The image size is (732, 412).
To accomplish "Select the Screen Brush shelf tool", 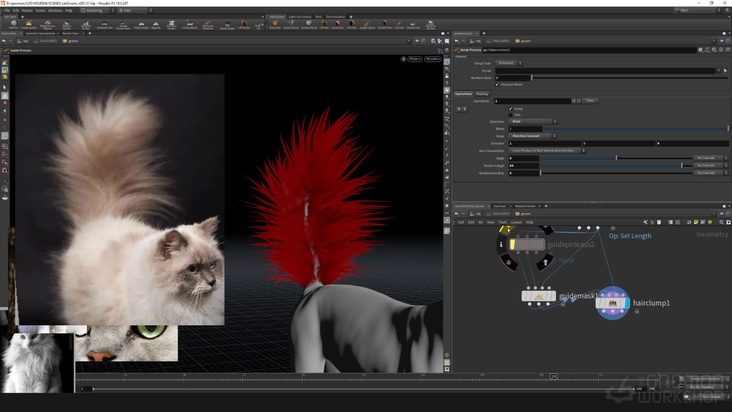I will [x=291, y=24].
